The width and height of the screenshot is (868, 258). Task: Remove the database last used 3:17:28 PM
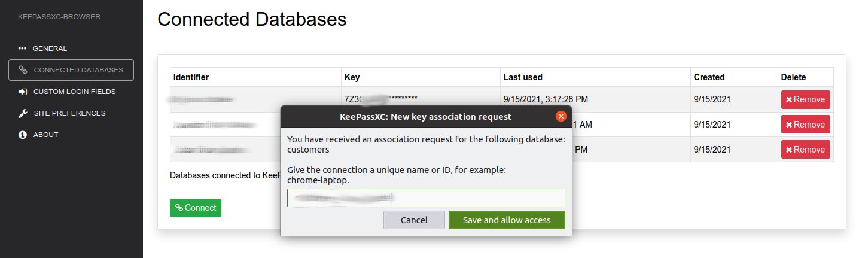click(805, 99)
